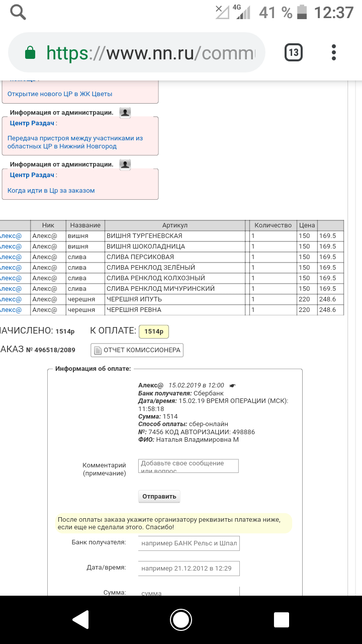This screenshot has height=644, width=362.
Task: Click the Алекс@ name in payment info
Action: click(x=151, y=385)
